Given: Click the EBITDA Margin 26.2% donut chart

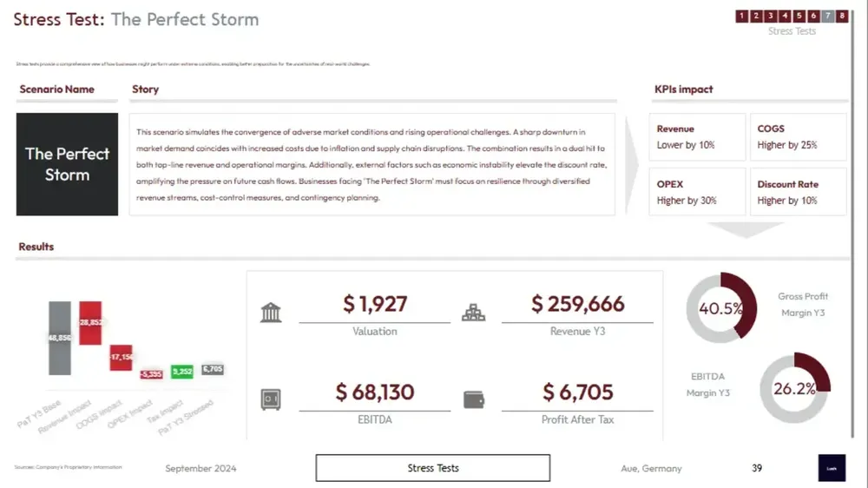Looking at the screenshot, I should point(794,388).
